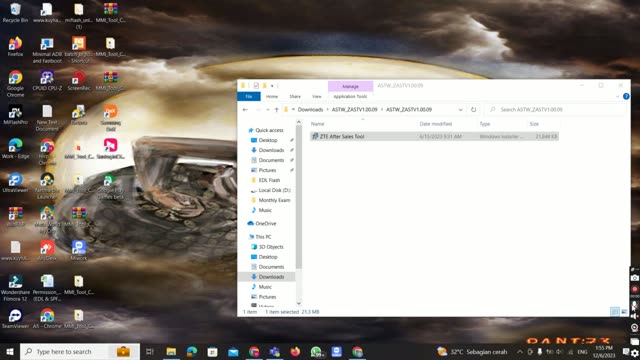Toggle the webcam icon in recorder bar
The image size is (640, 360).
634,327
